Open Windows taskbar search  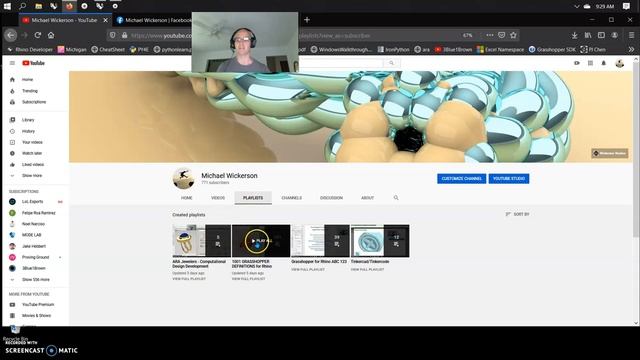[x=22, y=6]
